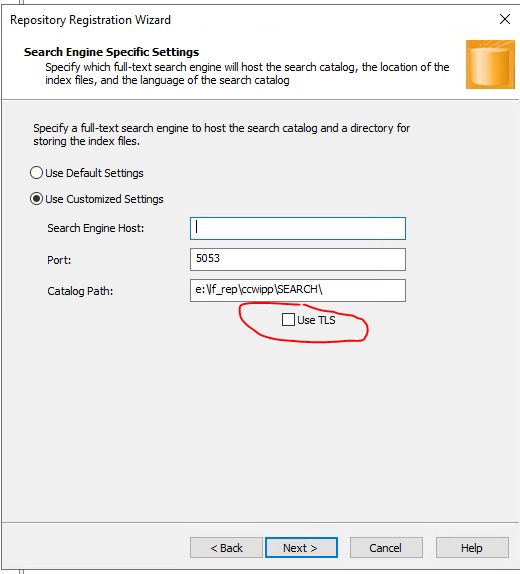The width and height of the screenshot is (520, 574).
Task: Enable the Use TLS checkbox
Action: tap(288, 320)
